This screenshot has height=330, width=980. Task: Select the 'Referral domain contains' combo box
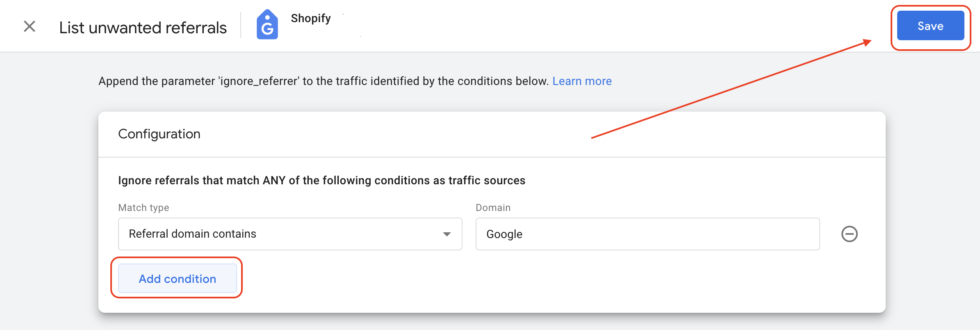(x=290, y=234)
